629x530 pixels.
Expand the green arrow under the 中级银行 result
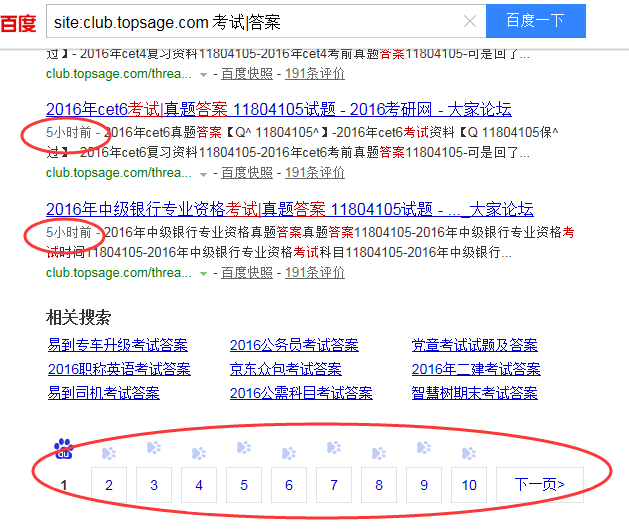point(204,273)
